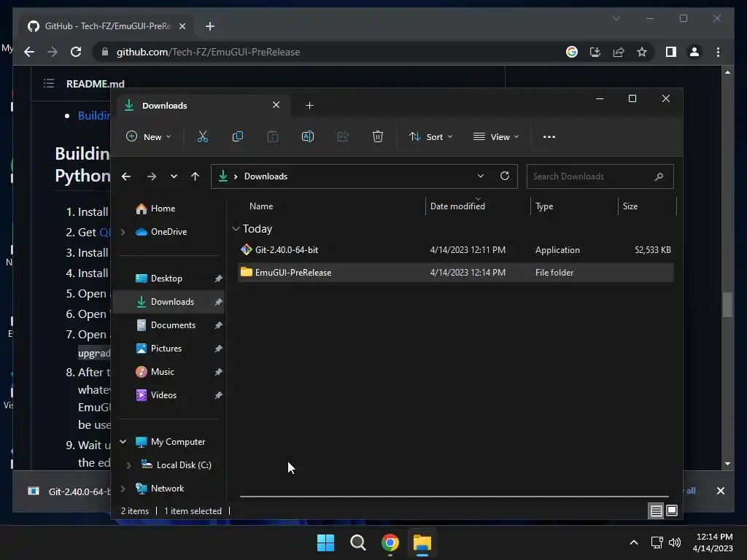The image size is (747, 560).
Task: Open the New item dropdown
Action: coord(148,136)
